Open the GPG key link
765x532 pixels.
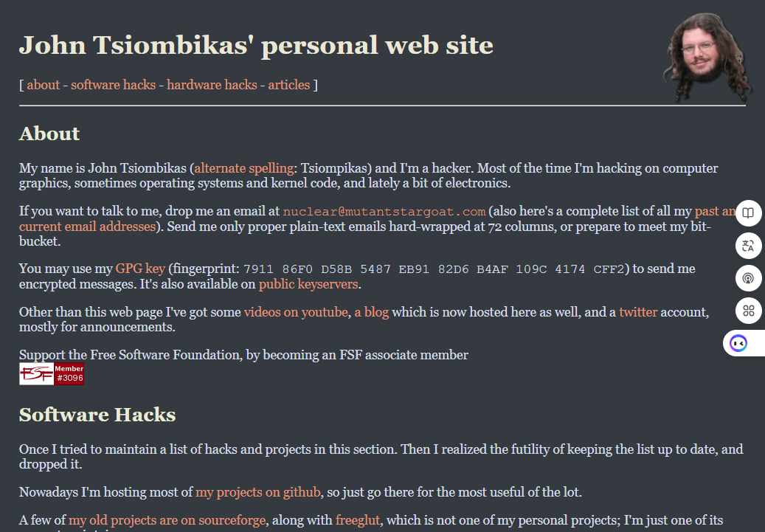140,269
